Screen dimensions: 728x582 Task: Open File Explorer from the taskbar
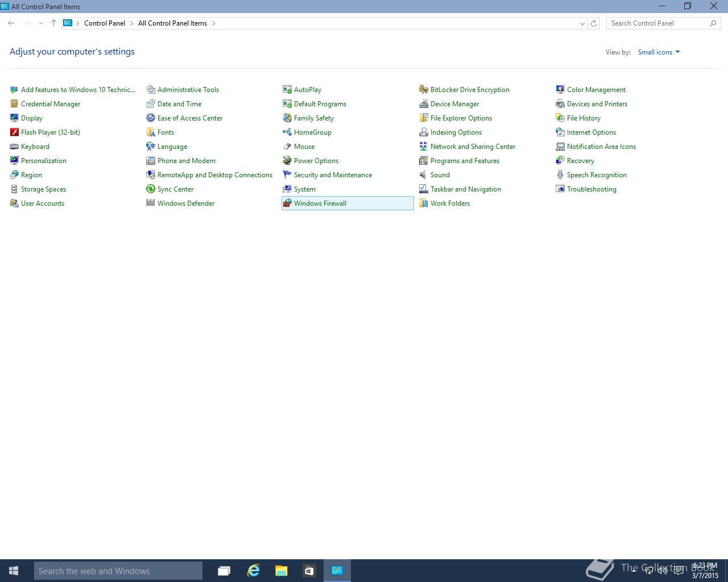click(281, 571)
